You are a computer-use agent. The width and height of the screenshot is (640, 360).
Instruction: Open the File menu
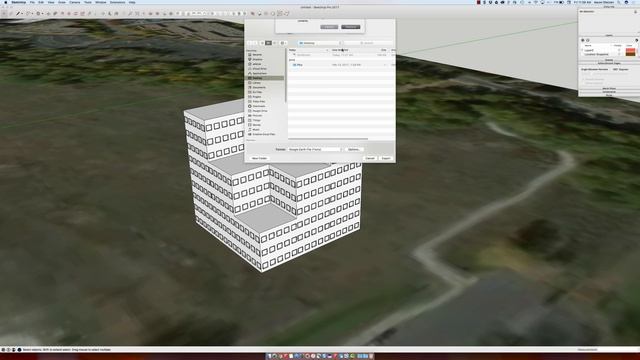tap(32, 2)
